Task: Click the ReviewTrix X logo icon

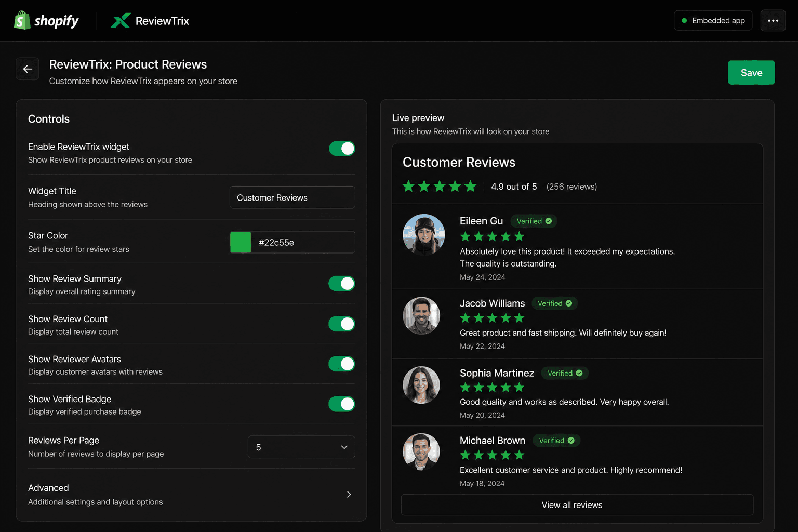Action: pyautogui.click(x=121, y=21)
